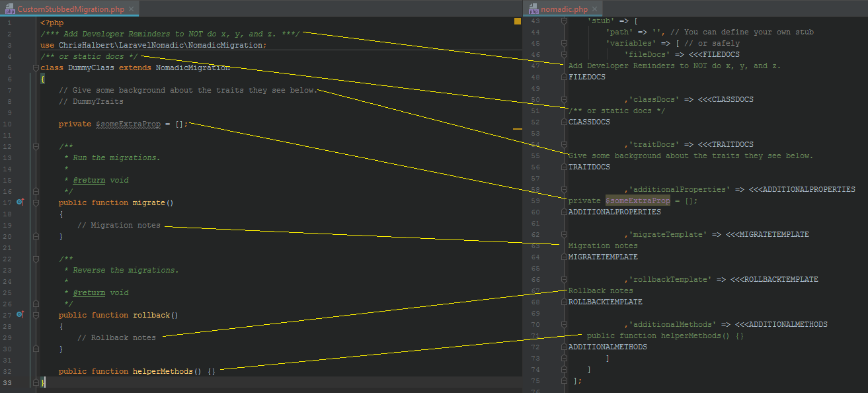Click the class end fold marker at line 33
Image resolution: width=868 pixels, height=393 pixels.
tap(35, 382)
